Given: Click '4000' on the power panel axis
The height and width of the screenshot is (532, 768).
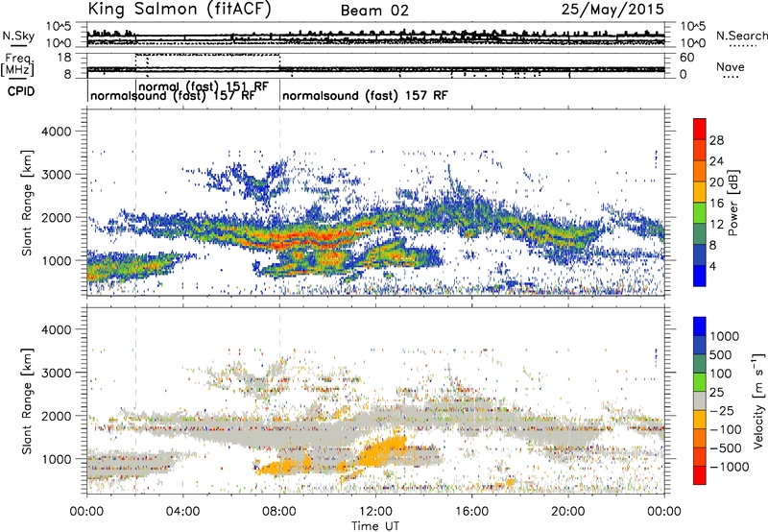Looking at the screenshot, I should pyautogui.click(x=56, y=132).
